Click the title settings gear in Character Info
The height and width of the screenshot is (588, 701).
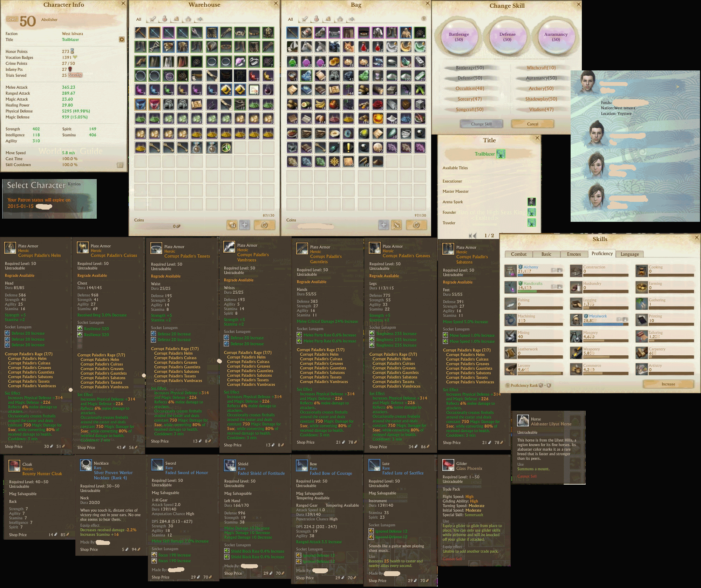122,40
